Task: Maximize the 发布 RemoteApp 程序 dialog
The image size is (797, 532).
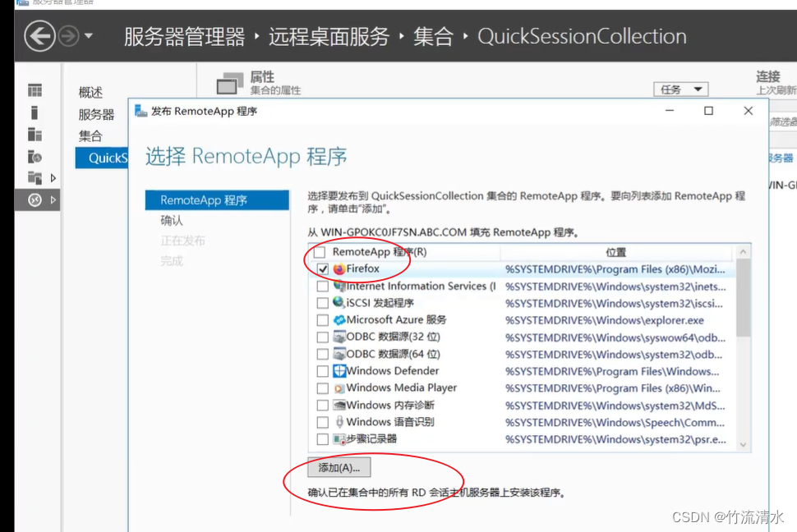Action: [x=708, y=111]
